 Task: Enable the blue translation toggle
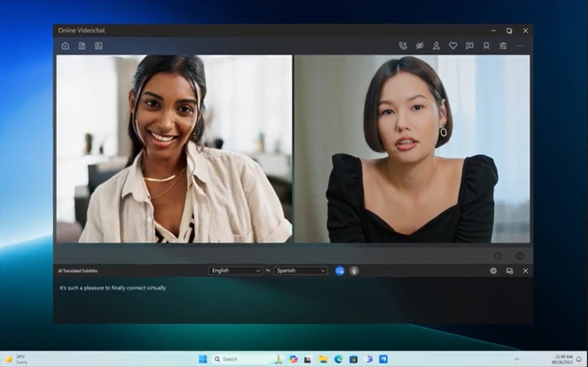(x=340, y=271)
